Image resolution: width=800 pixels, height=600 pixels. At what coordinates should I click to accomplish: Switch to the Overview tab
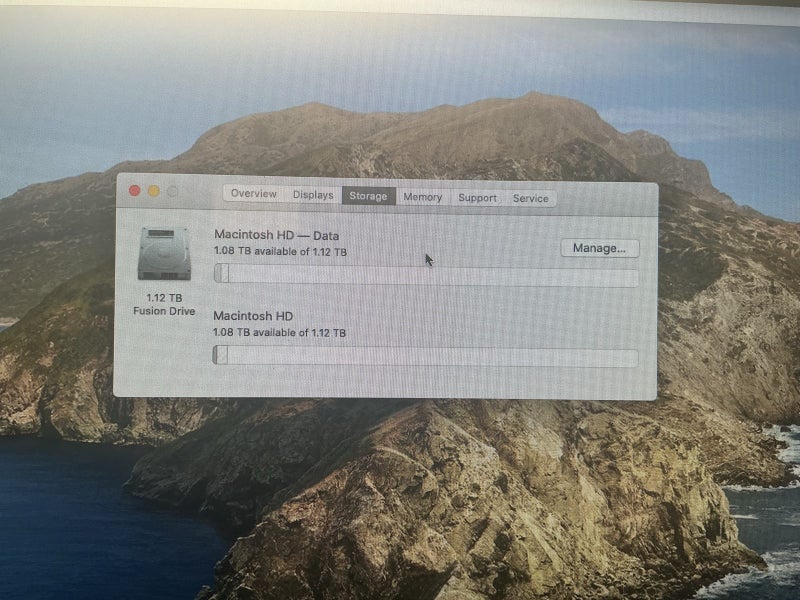(254, 193)
